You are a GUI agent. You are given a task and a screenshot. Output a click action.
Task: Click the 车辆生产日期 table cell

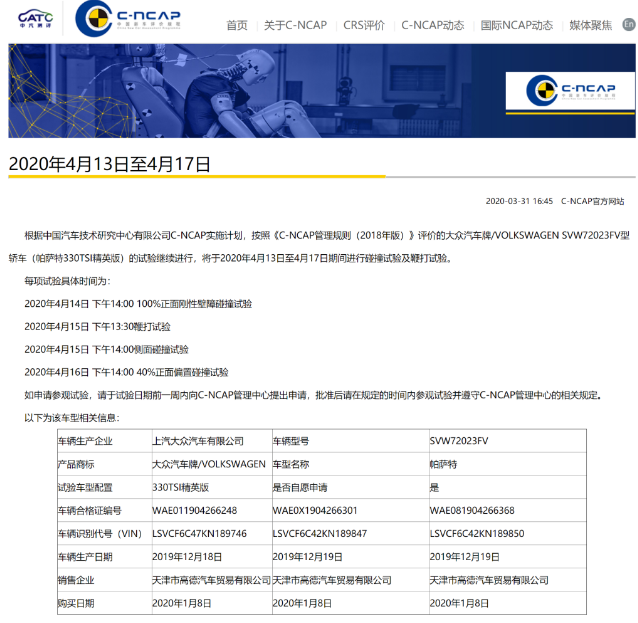105,557
